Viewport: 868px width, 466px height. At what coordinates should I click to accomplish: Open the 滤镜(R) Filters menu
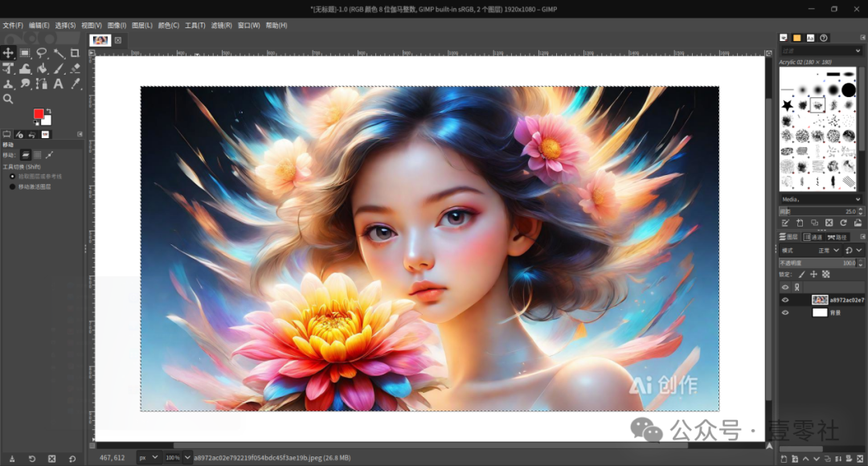(222, 26)
